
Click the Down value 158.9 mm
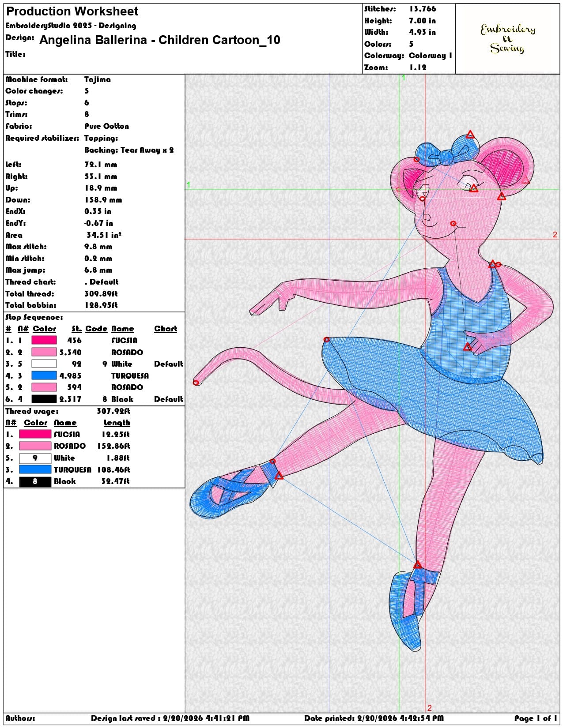[103, 200]
